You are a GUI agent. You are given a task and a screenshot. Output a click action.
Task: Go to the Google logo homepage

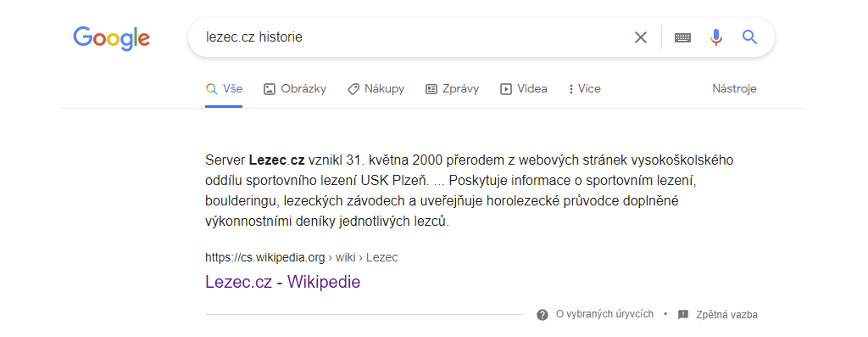111,38
